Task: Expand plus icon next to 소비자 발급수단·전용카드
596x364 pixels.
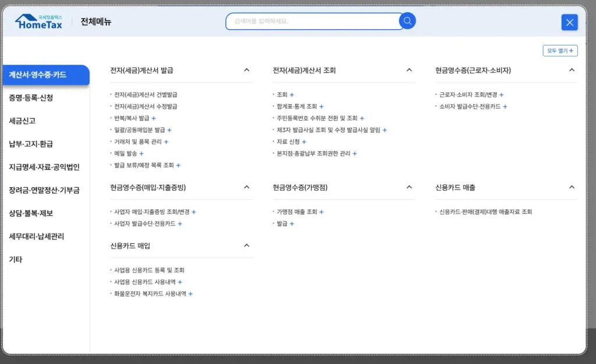Action: click(505, 106)
